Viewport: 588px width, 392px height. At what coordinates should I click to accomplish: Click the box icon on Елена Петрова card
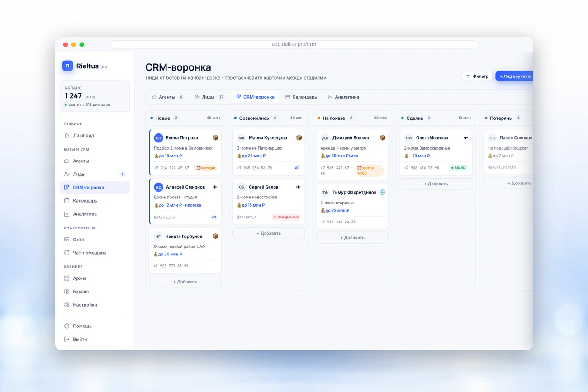click(215, 138)
